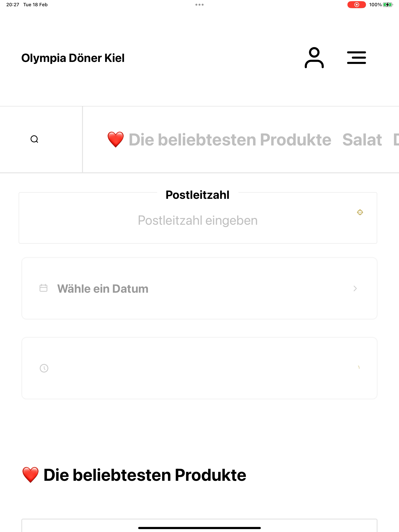
Task: Open the time selection box
Action: click(199, 368)
